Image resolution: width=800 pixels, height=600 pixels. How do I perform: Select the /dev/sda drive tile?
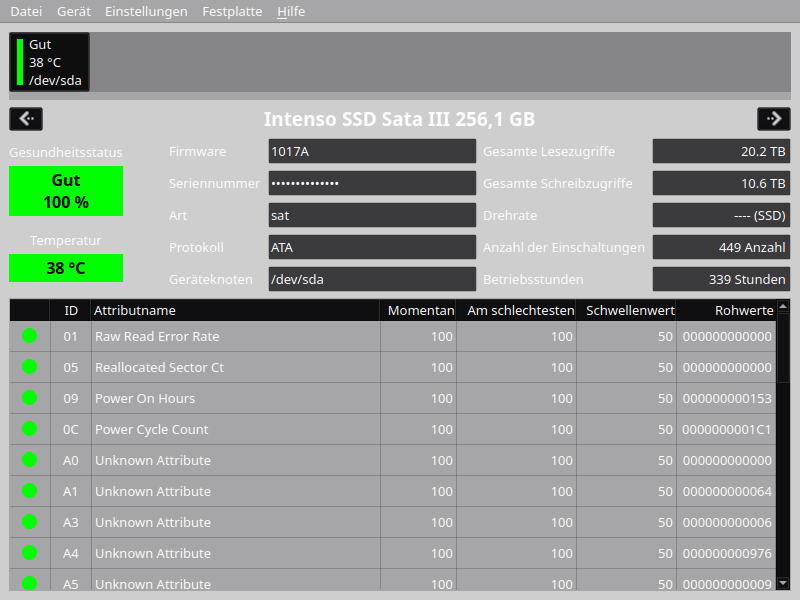[x=49, y=62]
